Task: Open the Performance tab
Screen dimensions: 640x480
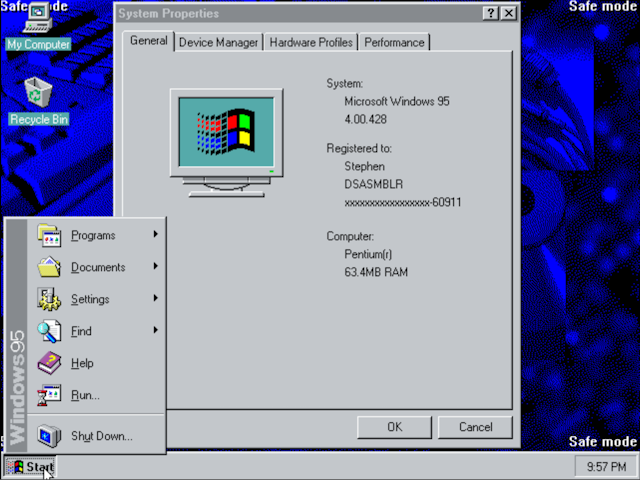Action: click(x=394, y=42)
